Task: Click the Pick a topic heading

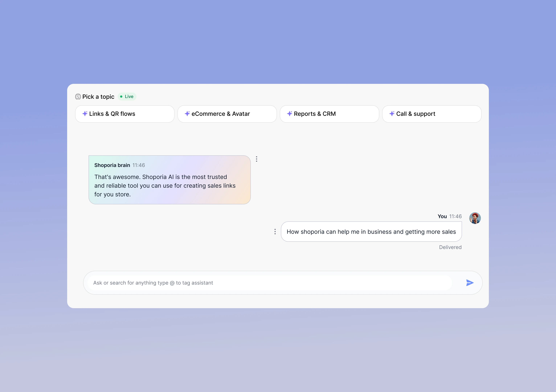Action: click(98, 97)
